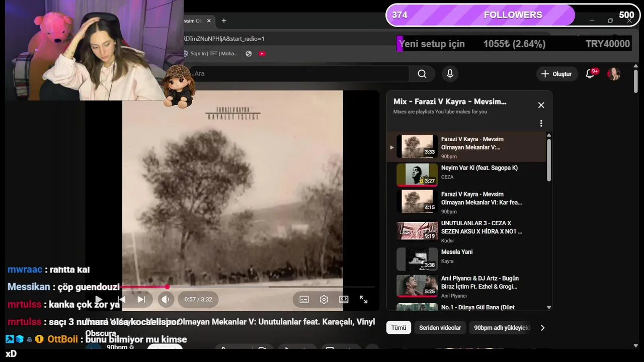The width and height of the screenshot is (644, 362).
Task: Close the Mix playlist panel
Action: (x=541, y=105)
